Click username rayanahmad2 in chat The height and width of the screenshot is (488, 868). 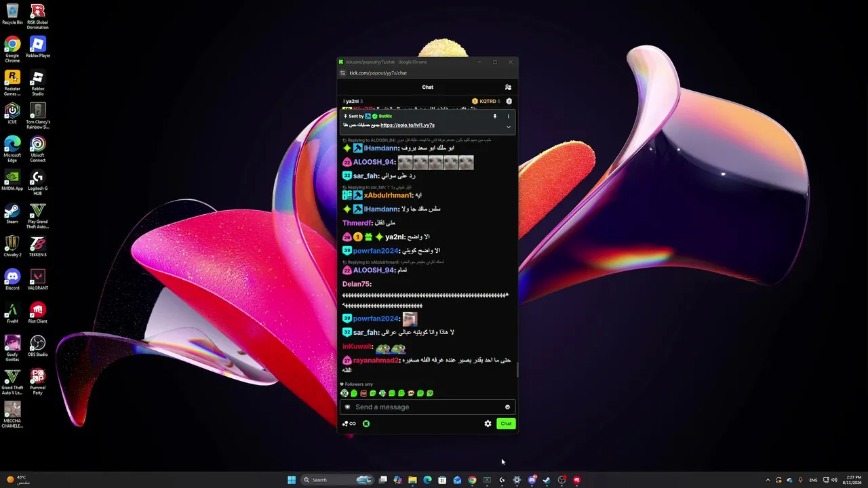[x=376, y=361]
